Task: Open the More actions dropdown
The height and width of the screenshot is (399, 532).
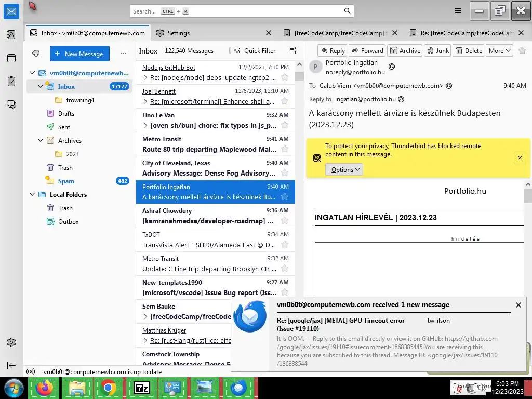Action: [499, 50]
